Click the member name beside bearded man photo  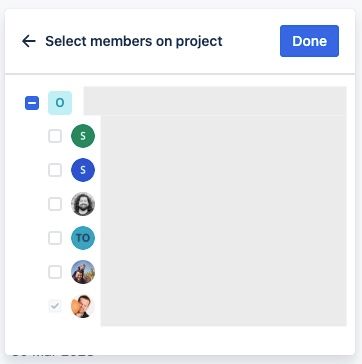(x=224, y=204)
